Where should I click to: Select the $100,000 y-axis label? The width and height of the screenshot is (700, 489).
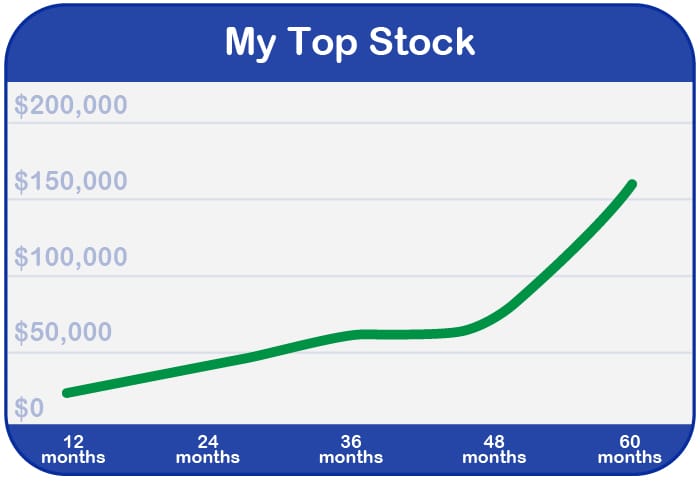71,257
